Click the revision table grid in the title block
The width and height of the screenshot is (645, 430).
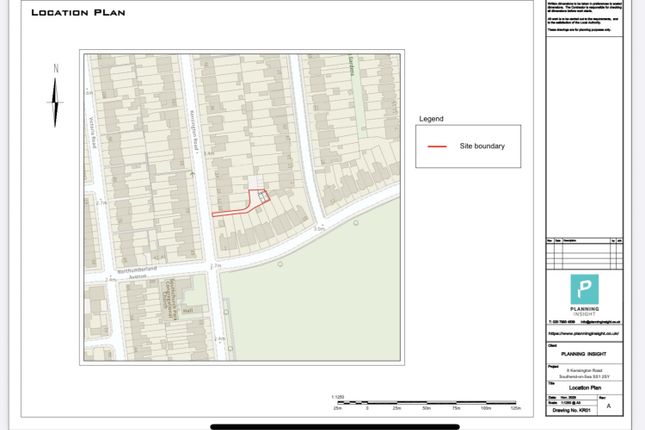click(584, 253)
